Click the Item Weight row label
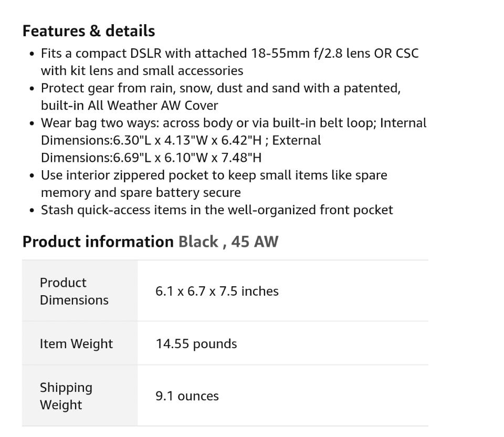Screen dimensions: 504x437 tap(76, 344)
